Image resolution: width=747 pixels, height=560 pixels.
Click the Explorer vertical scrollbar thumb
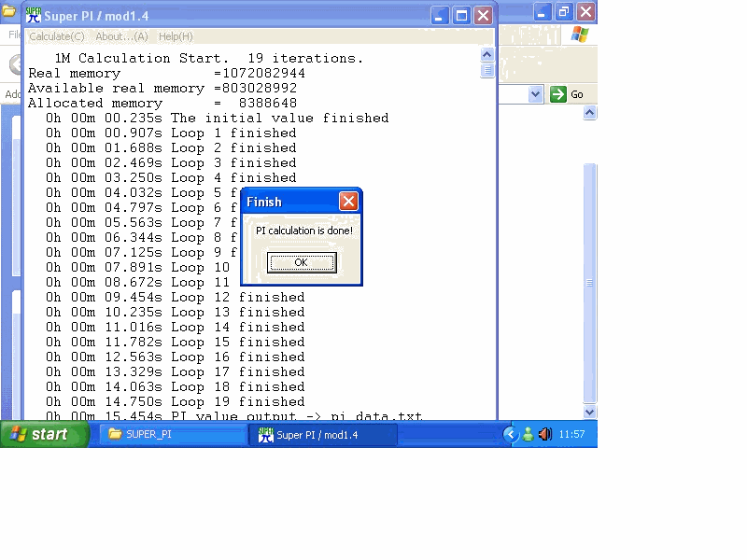589,283
